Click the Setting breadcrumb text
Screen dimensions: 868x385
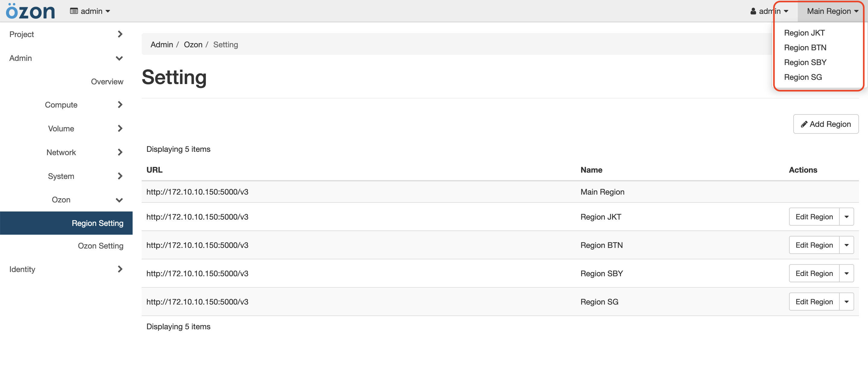225,45
